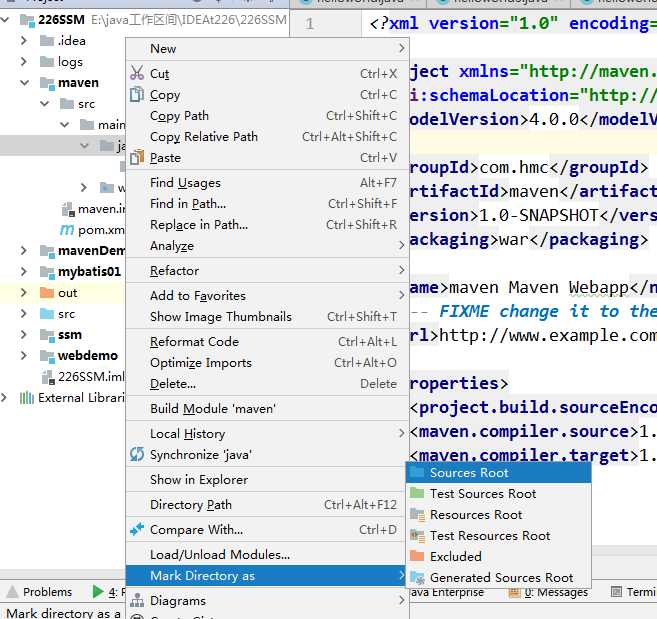This screenshot has height=619, width=657.
Task: Select Find Usages menu entry
Action: tap(267, 183)
